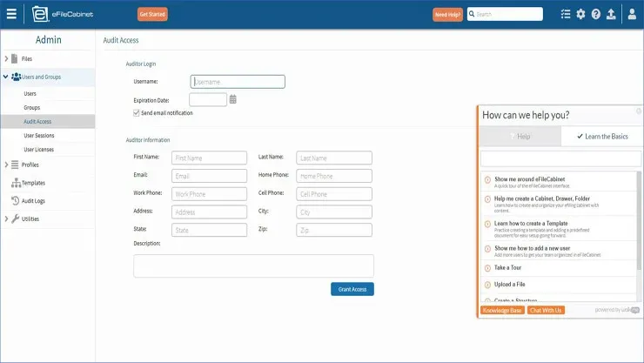Open Groups in the sidebar
644x363 pixels.
pos(32,108)
